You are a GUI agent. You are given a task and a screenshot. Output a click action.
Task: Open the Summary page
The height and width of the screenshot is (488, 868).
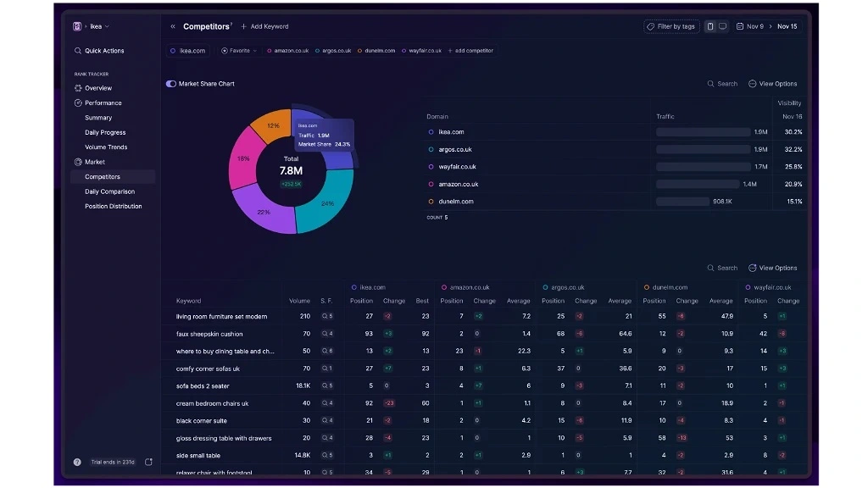click(x=98, y=118)
